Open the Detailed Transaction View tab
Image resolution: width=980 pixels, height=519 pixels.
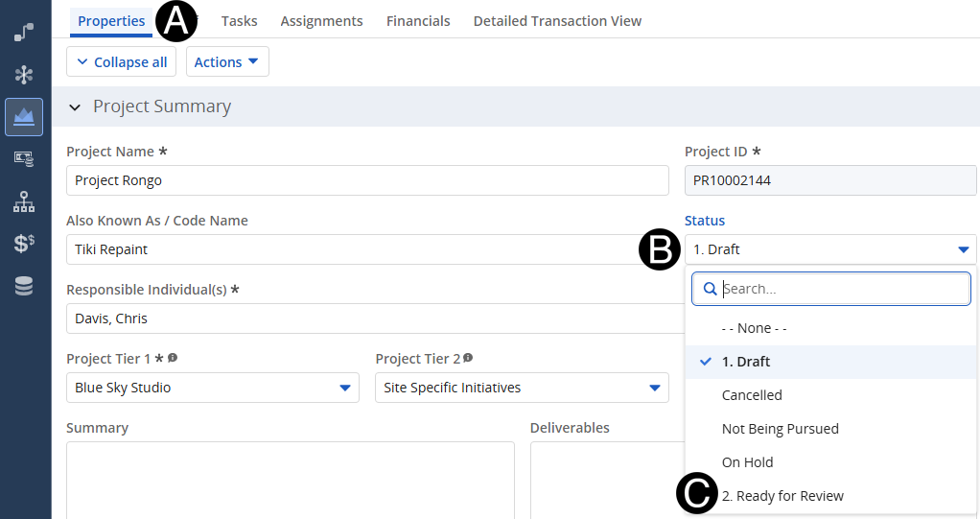click(x=557, y=21)
